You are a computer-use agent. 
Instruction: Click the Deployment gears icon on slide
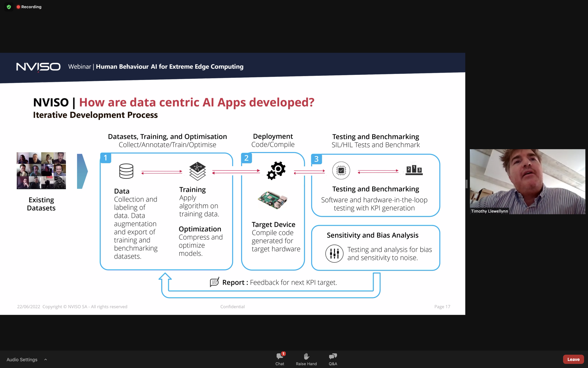pos(276,171)
